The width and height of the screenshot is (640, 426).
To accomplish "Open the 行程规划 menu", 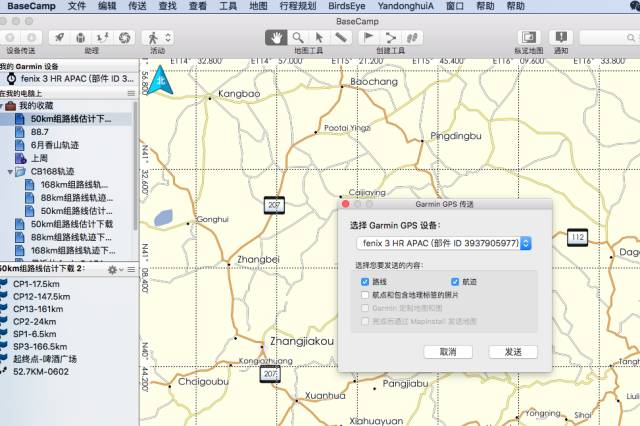I will pos(298,6).
